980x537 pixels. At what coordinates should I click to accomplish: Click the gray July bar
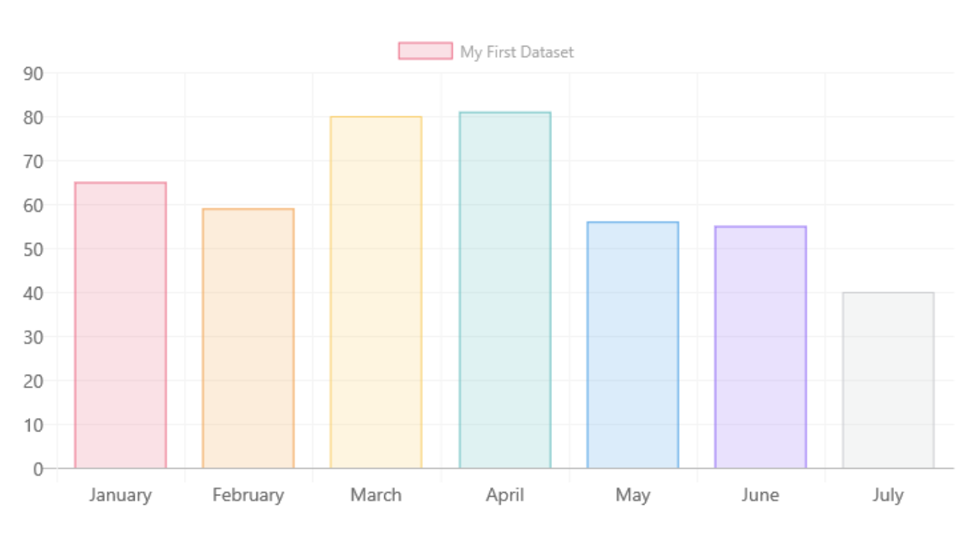(888, 381)
